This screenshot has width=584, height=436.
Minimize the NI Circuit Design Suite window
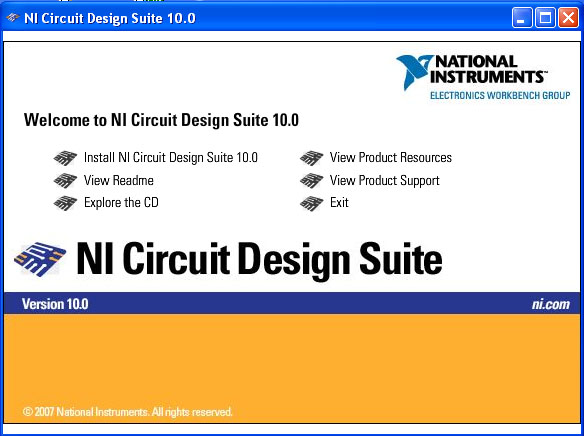[x=522, y=17]
